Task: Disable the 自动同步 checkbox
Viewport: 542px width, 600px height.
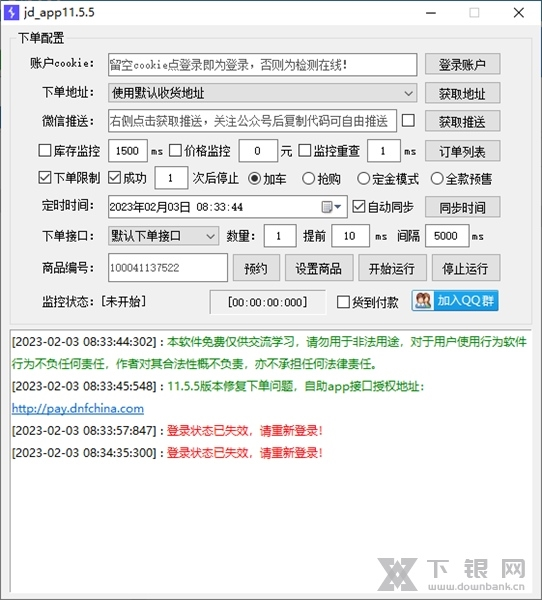Action: 359,207
